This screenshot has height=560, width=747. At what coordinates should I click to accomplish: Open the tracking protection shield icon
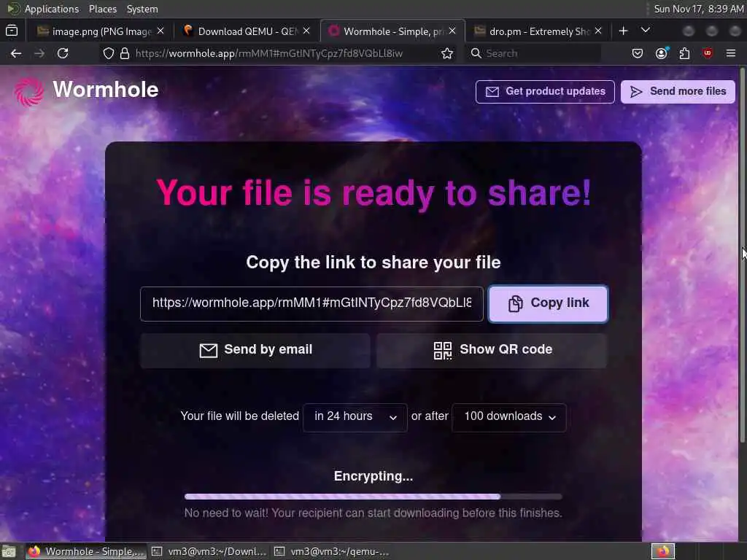tap(109, 53)
